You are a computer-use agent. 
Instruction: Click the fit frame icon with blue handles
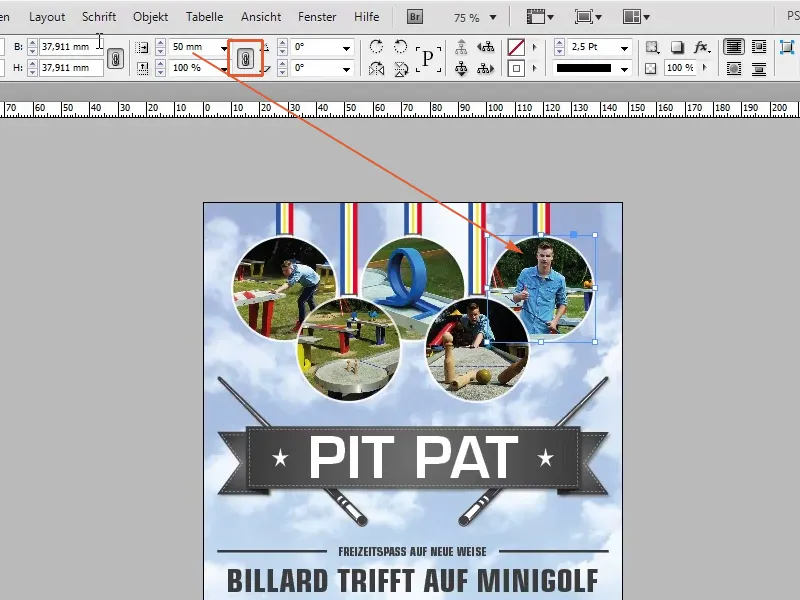click(x=787, y=47)
